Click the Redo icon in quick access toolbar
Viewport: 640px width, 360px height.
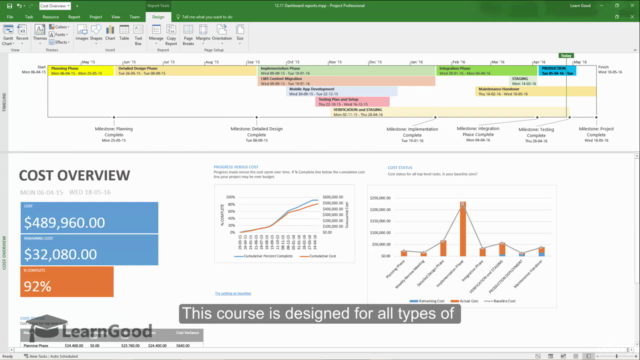[31, 6]
